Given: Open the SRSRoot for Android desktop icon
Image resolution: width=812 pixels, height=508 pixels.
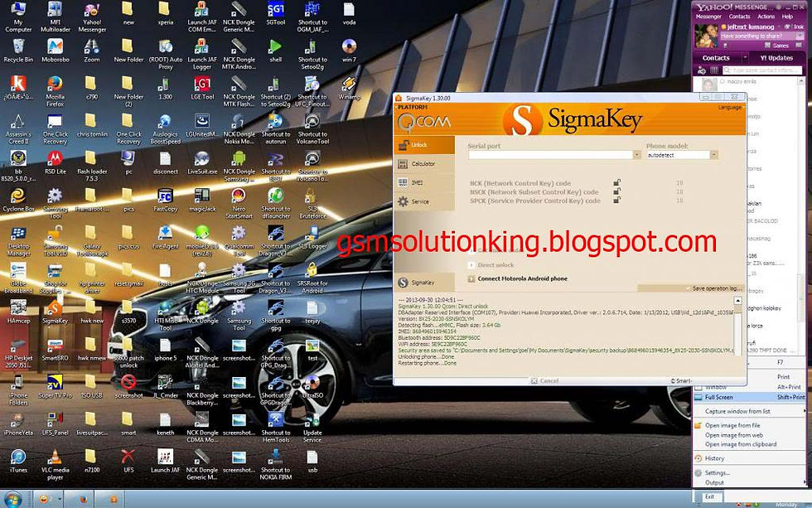Looking at the screenshot, I should click(312, 278).
